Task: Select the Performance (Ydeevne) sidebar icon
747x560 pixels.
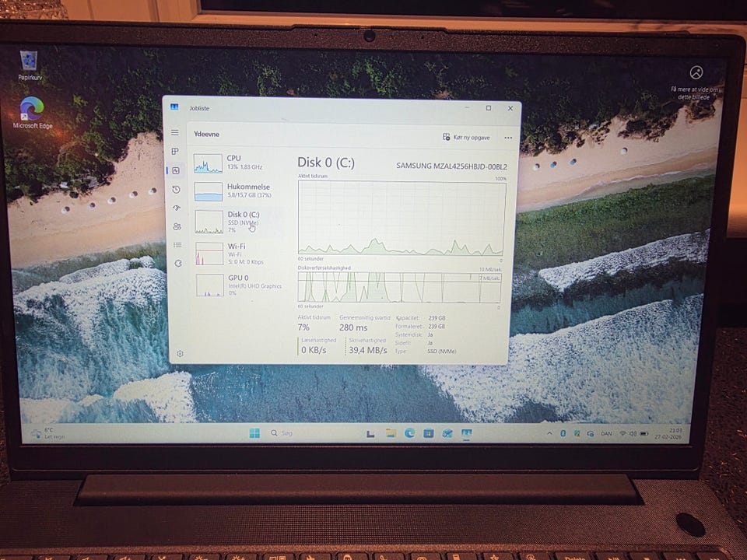Action: 176,170
